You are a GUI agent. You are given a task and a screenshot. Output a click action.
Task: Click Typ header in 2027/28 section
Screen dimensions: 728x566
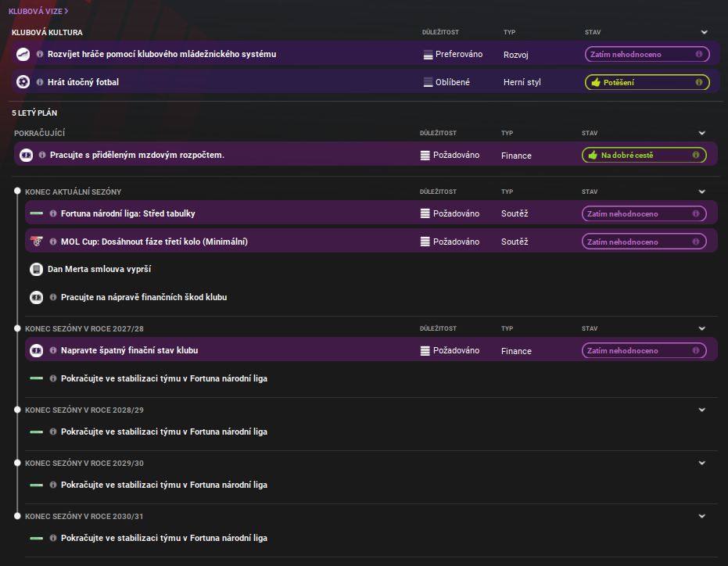[x=507, y=329]
